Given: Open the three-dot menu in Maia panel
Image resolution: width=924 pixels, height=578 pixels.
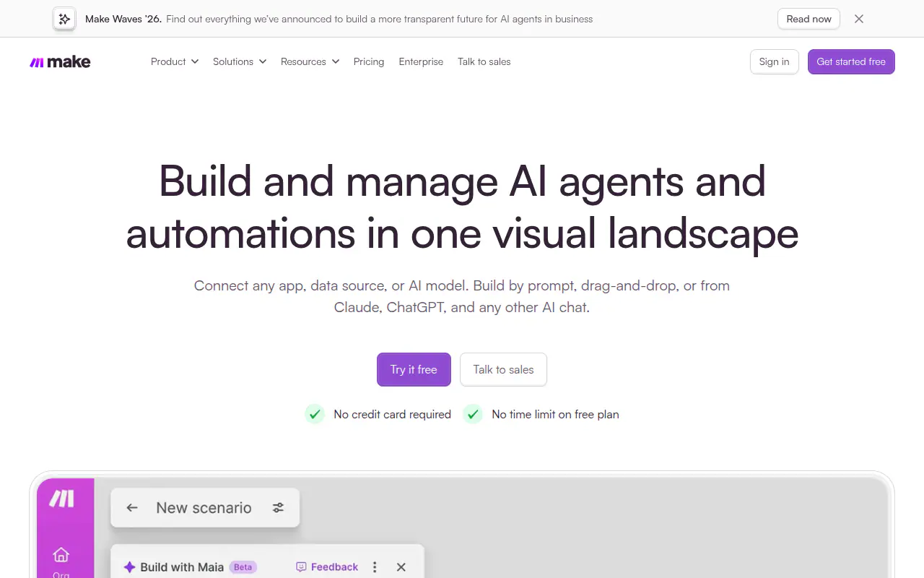Looking at the screenshot, I should pos(375,567).
